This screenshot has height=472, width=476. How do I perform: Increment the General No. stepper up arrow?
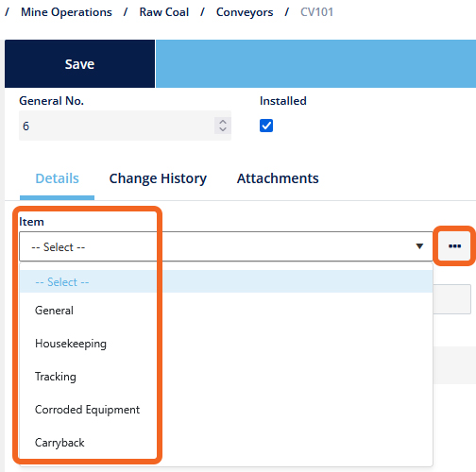[223, 122]
